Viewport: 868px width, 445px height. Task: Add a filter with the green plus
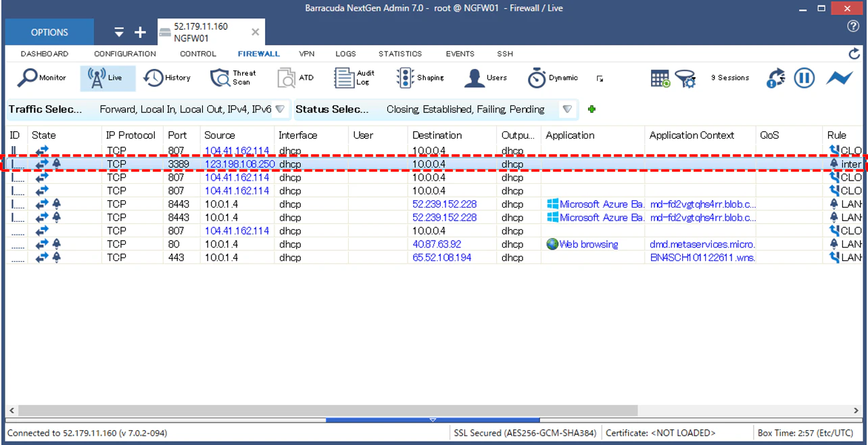(592, 109)
